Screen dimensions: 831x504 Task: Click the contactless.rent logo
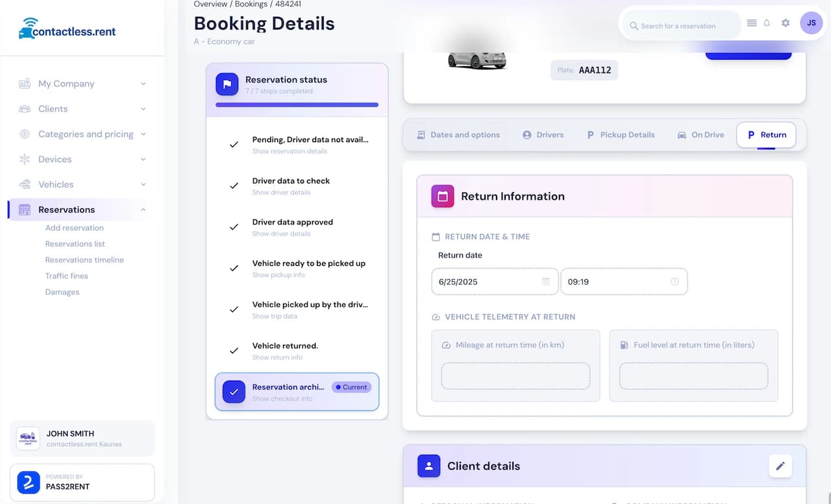(x=68, y=29)
